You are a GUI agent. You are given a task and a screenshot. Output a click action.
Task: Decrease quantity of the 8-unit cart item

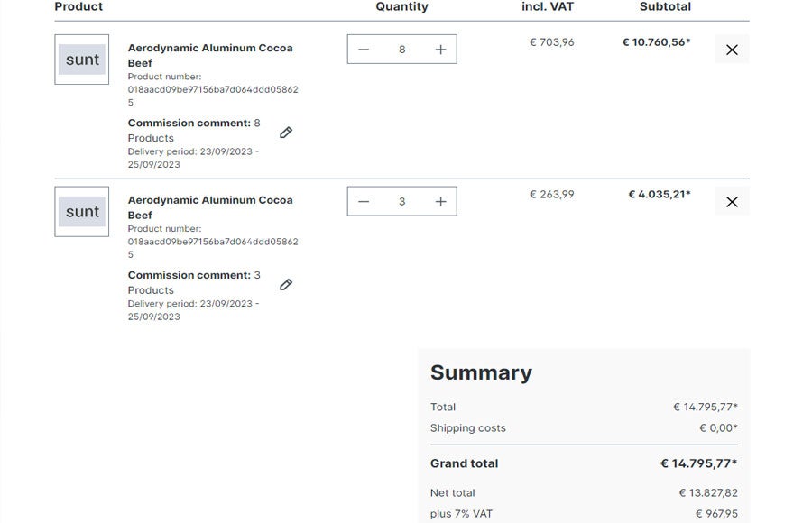coord(364,50)
